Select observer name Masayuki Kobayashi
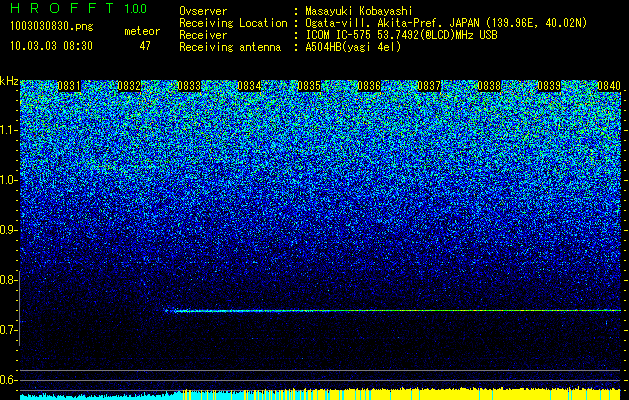This screenshot has height=400, width=629. point(359,12)
